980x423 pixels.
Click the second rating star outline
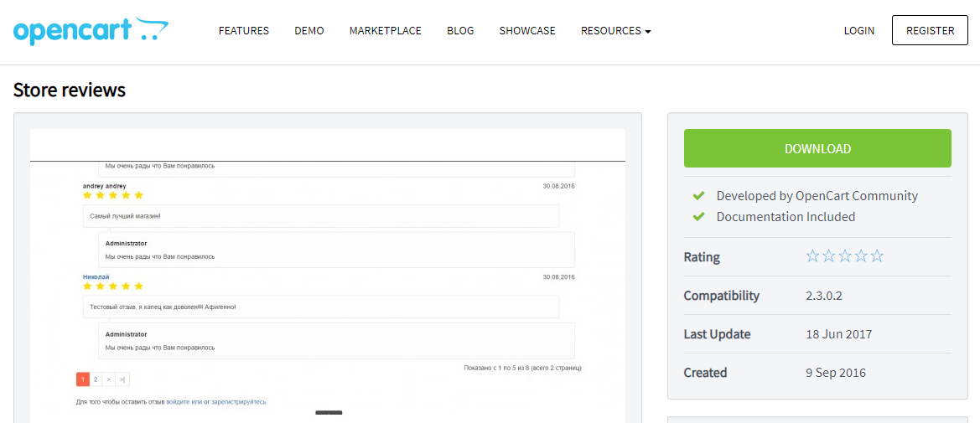829,256
